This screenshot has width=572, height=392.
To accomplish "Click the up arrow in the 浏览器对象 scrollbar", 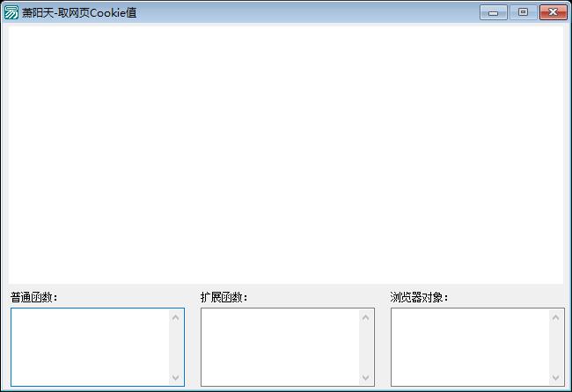I will pyautogui.click(x=556, y=317).
